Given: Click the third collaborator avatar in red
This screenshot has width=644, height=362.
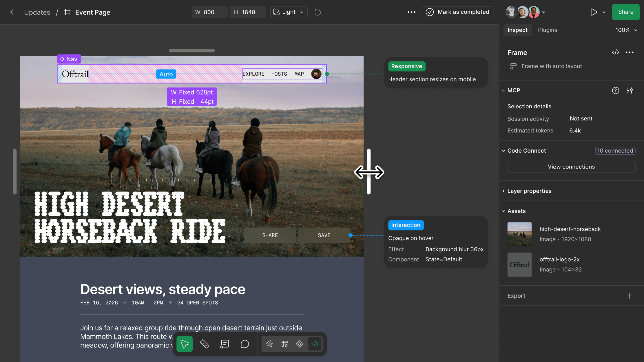Looking at the screenshot, I should [x=534, y=12].
